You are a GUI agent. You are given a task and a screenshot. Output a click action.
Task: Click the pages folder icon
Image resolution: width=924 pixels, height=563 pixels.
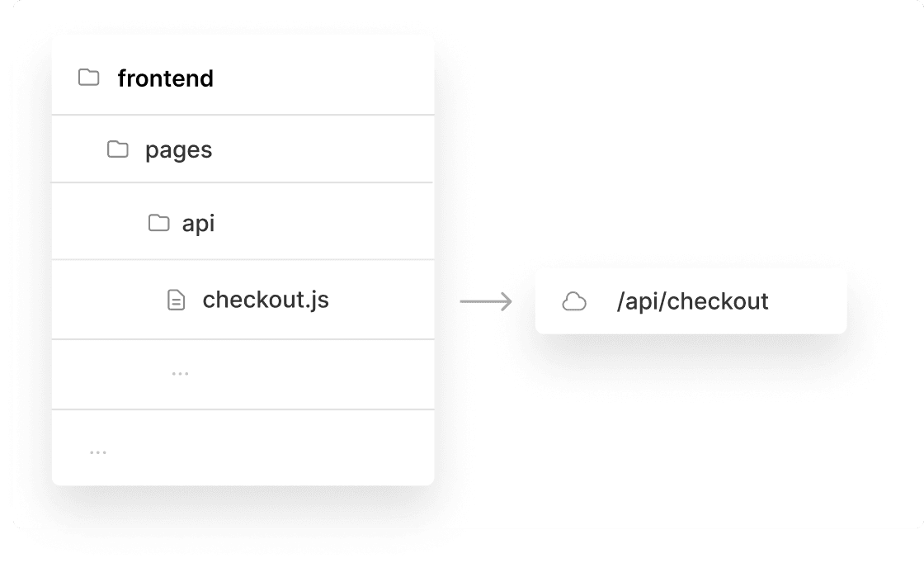click(118, 149)
